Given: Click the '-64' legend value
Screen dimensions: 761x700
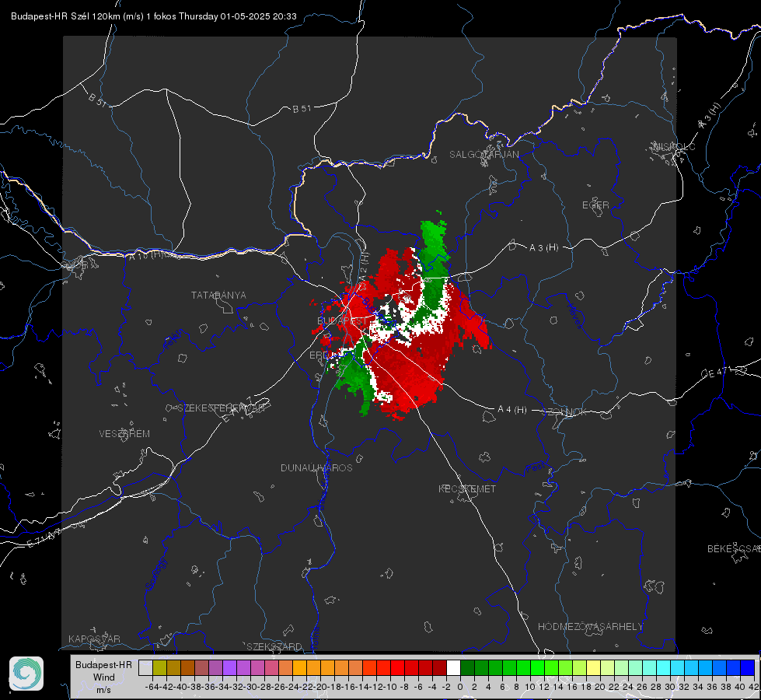Looking at the screenshot, I should [152, 687].
